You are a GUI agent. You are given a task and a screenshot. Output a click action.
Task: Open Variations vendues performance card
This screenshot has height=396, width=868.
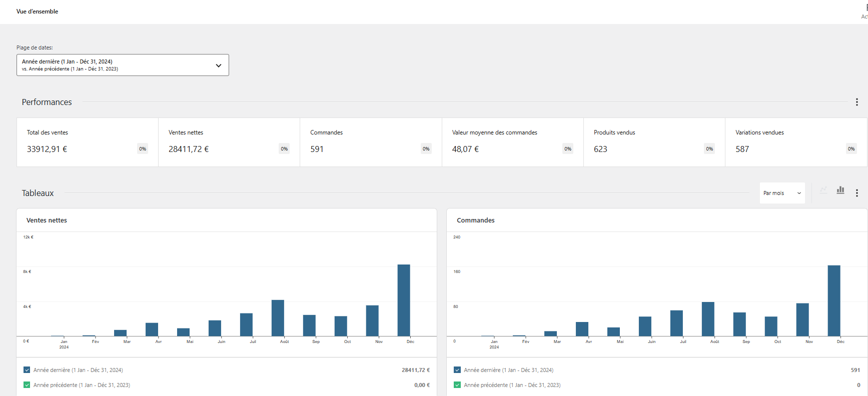(795, 142)
